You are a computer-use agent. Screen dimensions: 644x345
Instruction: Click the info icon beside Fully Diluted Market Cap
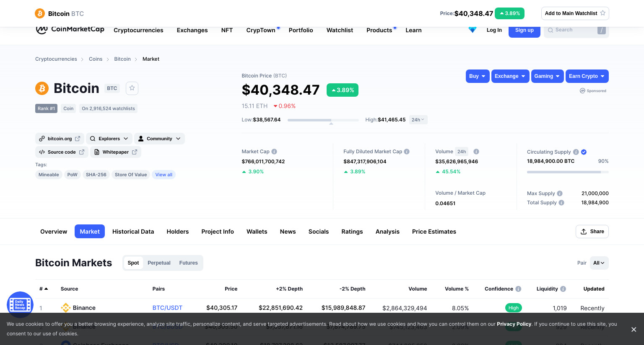point(407,152)
